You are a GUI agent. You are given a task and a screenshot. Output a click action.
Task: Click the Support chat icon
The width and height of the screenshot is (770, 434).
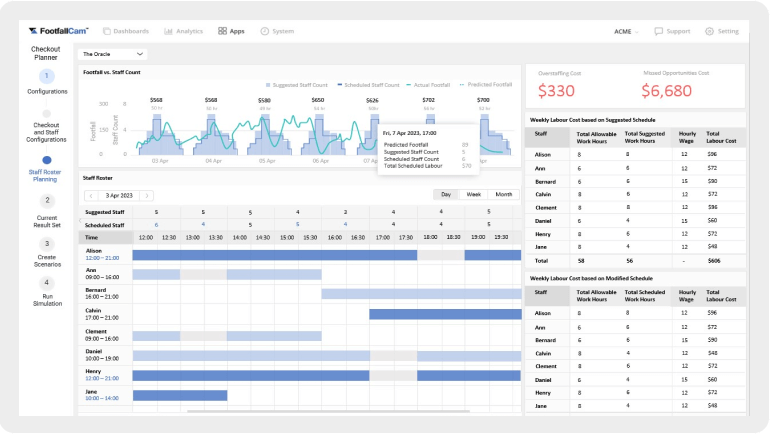click(658, 31)
